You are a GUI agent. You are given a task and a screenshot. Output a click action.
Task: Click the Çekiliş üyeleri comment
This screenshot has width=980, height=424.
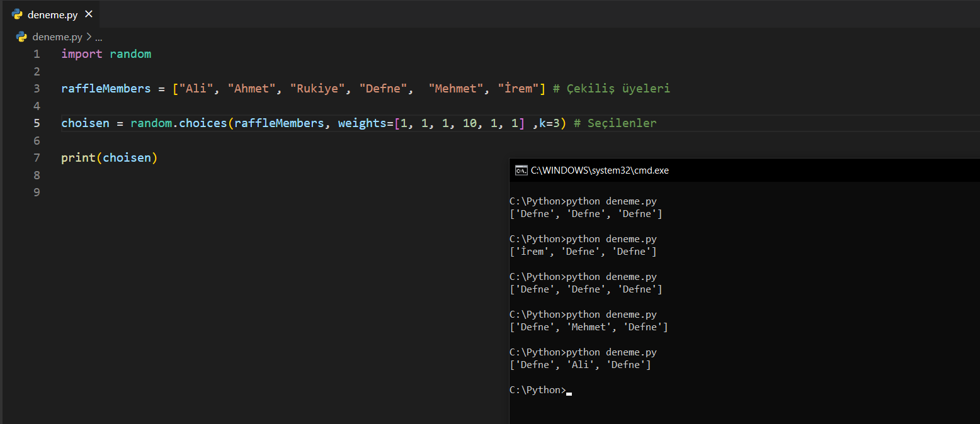(x=611, y=89)
